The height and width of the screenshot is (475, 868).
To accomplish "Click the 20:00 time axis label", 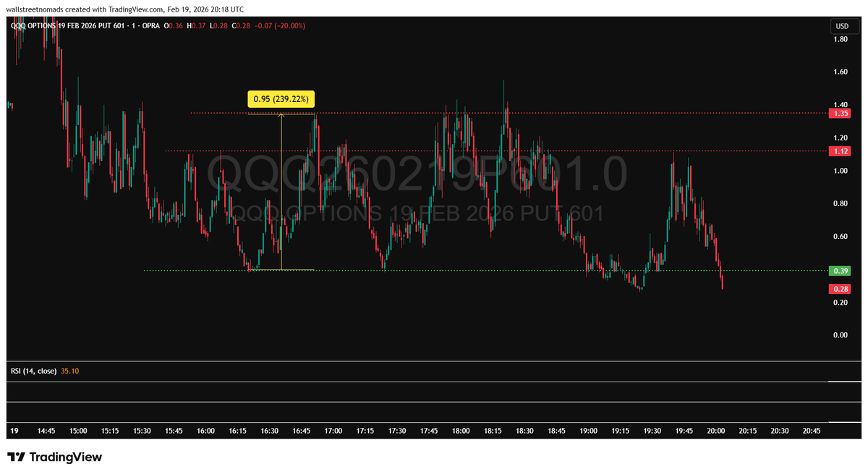I will (716, 431).
